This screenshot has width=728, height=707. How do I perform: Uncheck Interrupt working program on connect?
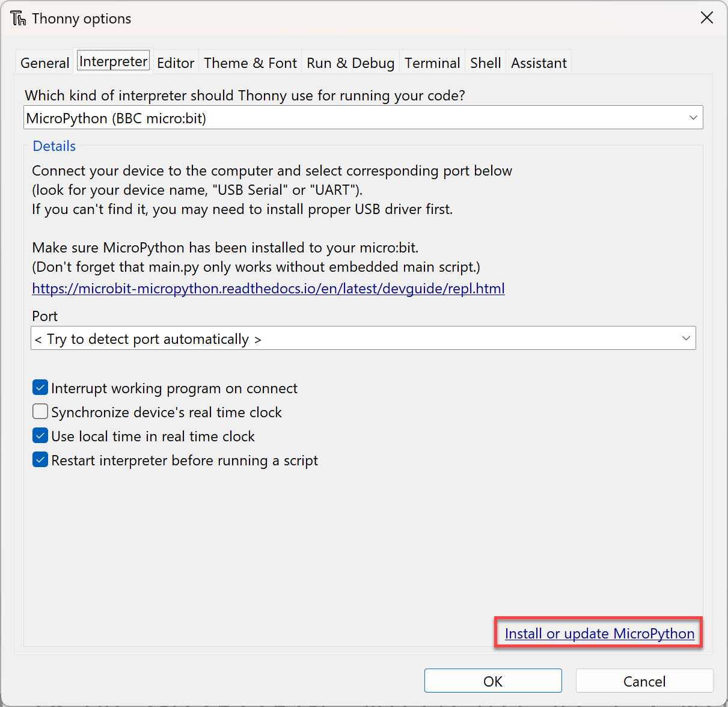[40, 388]
